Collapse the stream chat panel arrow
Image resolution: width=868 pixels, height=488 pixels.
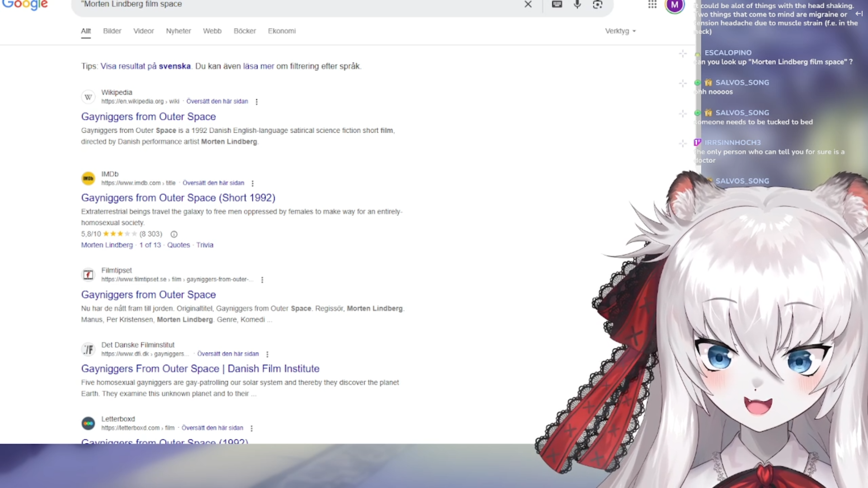tap(859, 14)
